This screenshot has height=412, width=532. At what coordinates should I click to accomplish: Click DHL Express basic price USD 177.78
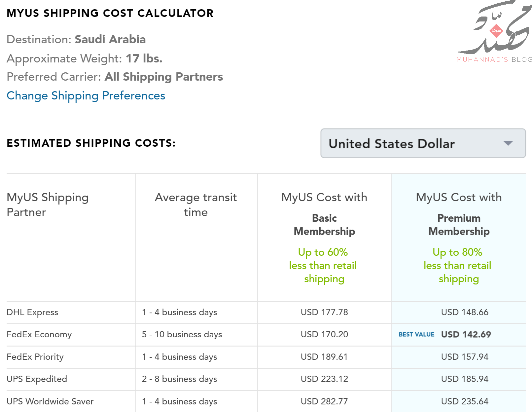324,312
